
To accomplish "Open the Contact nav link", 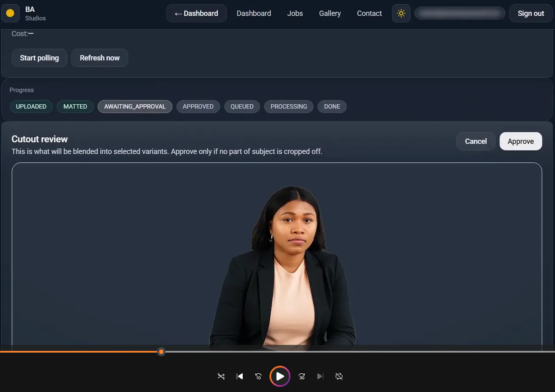I will click(x=369, y=13).
